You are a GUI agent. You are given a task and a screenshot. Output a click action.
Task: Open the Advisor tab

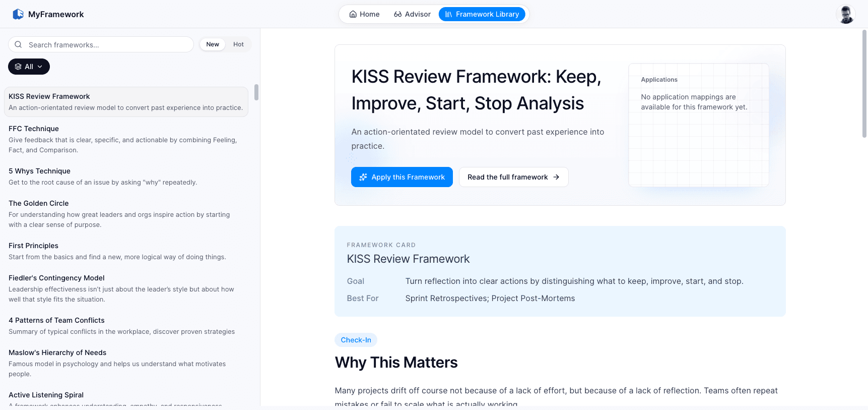coord(412,14)
